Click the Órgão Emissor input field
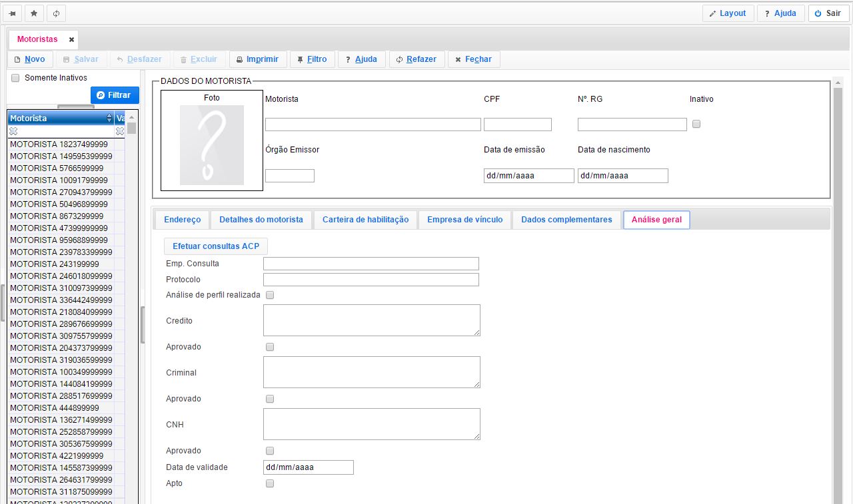 pos(290,176)
